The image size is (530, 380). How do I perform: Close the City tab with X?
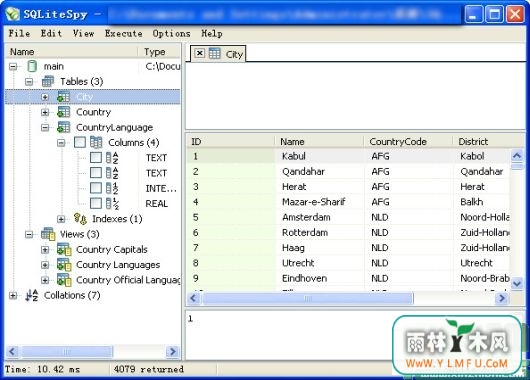coord(200,53)
